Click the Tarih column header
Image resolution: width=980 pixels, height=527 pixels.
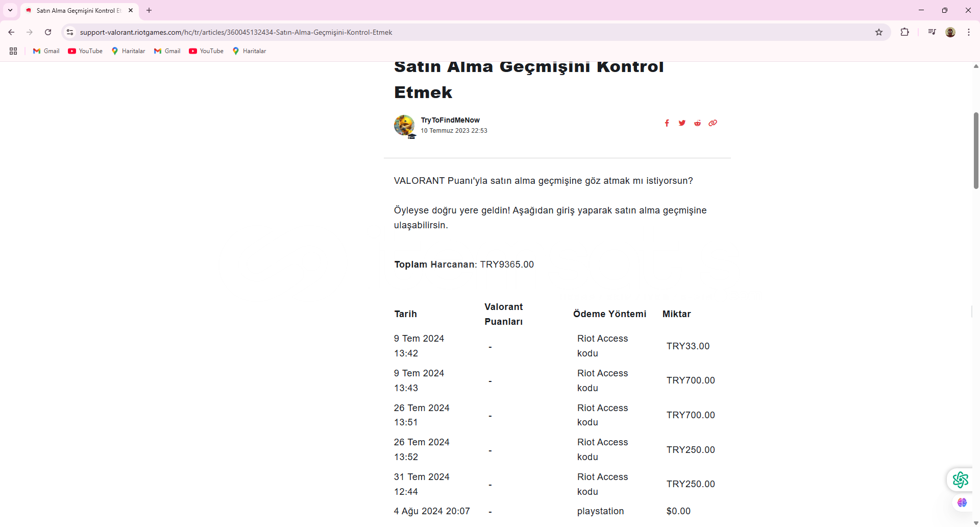coord(406,314)
